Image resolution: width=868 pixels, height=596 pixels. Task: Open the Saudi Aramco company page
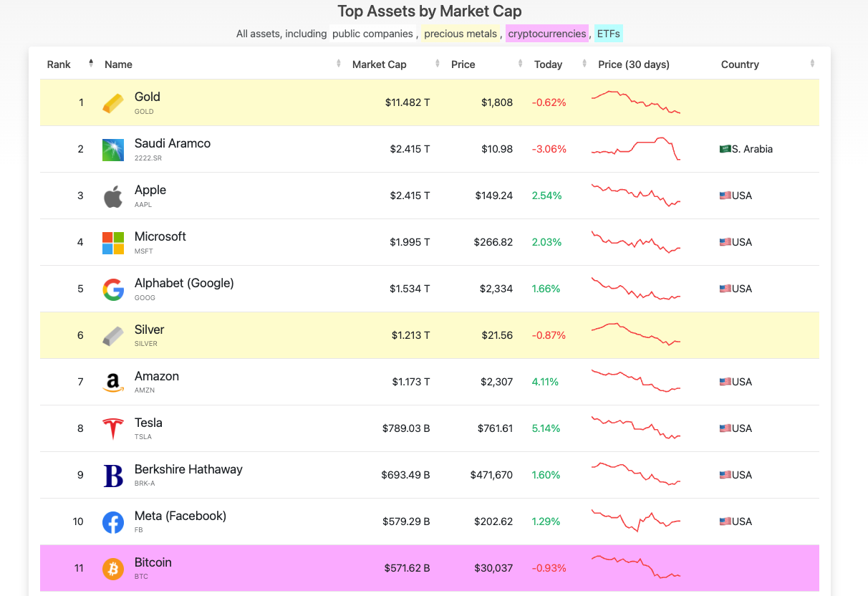tap(173, 143)
